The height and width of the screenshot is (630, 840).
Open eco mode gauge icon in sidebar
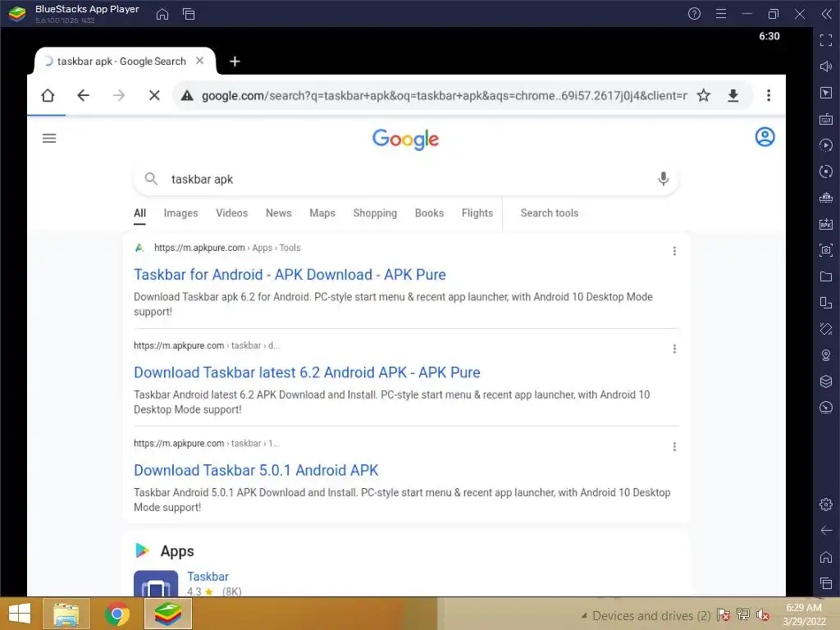click(x=826, y=408)
